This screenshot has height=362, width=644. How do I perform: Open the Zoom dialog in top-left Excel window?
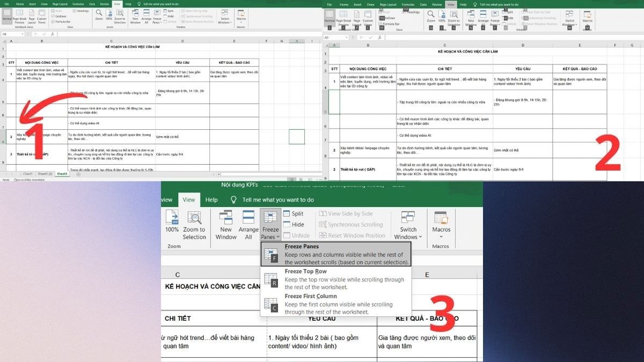99,15
